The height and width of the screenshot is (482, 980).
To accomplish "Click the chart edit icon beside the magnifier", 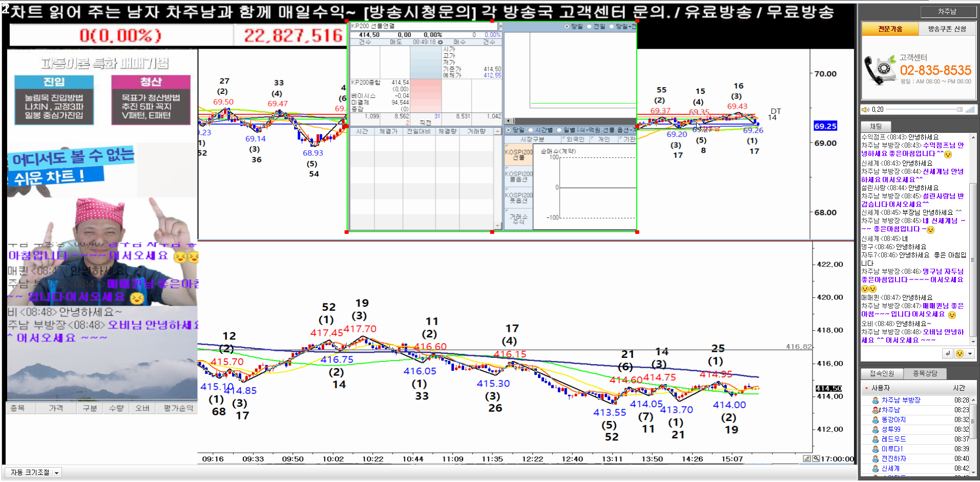I will (x=807, y=458).
